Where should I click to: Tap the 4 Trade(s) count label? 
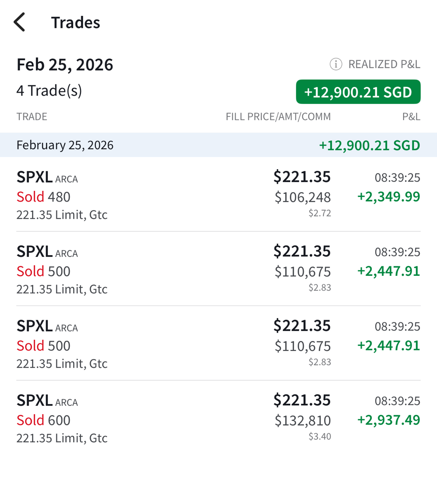(x=49, y=91)
